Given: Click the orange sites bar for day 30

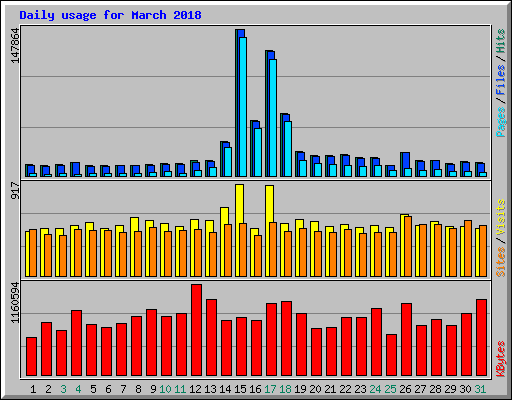Looking at the screenshot, I should [x=468, y=248].
